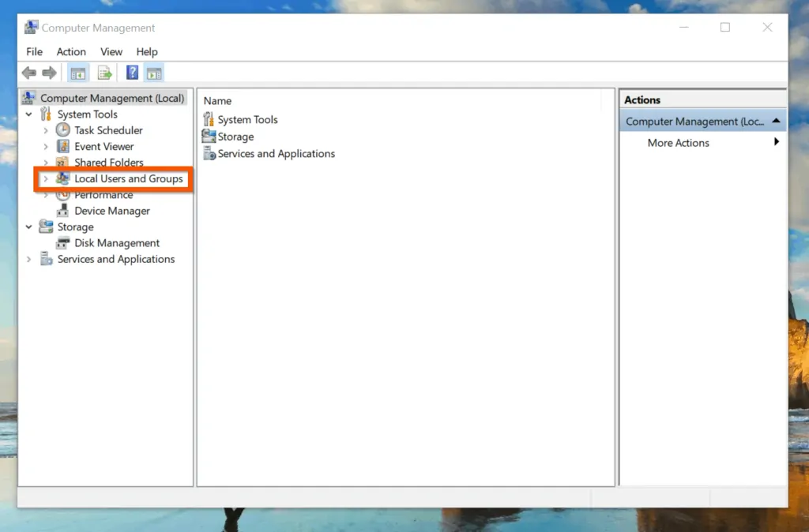Select the Task Scheduler clock icon
Viewport: 809px width, 532px height.
62,130
